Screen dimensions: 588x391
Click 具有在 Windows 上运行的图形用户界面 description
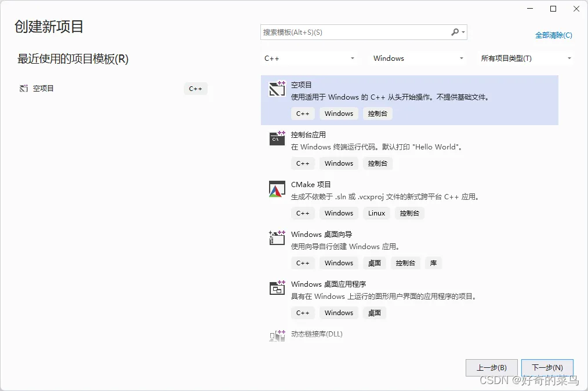(x=384, y=297)
